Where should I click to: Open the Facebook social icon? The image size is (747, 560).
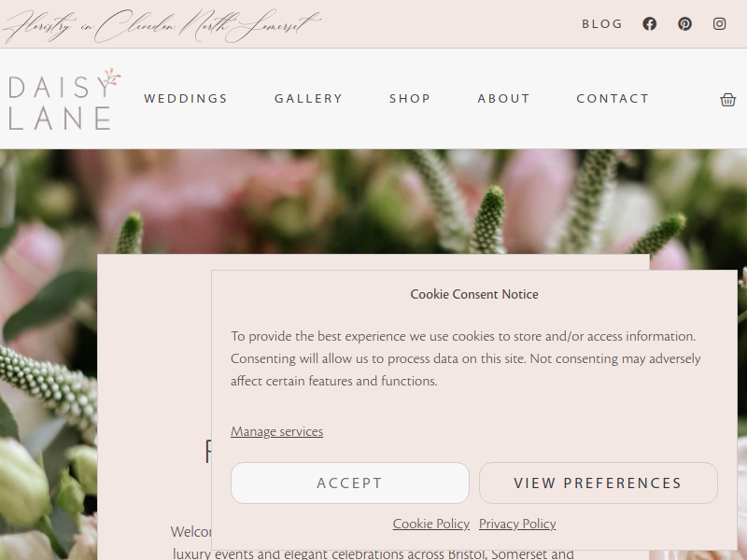click(649, 24)
